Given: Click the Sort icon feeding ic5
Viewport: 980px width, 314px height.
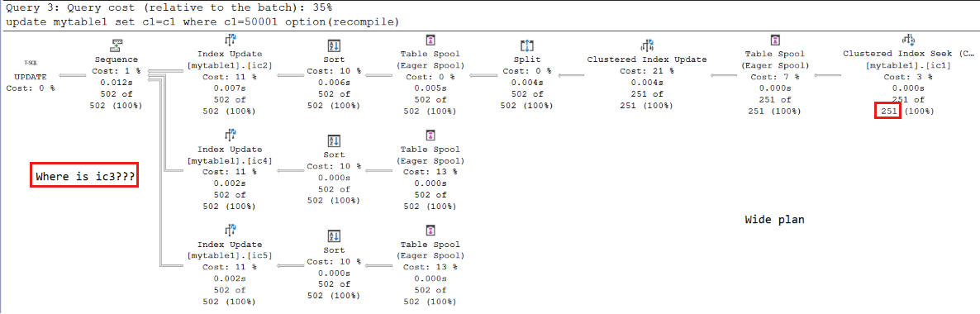Looking at the screenshot, I should 334,235.
